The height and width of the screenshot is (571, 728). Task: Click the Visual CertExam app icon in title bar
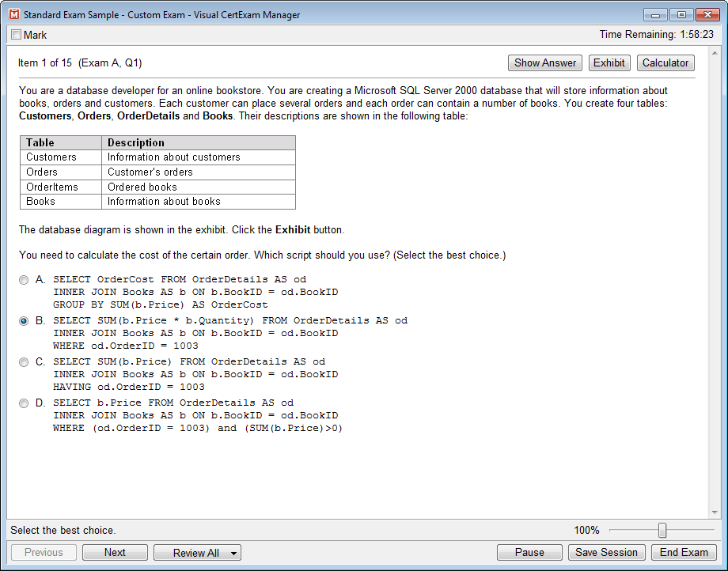14,15
